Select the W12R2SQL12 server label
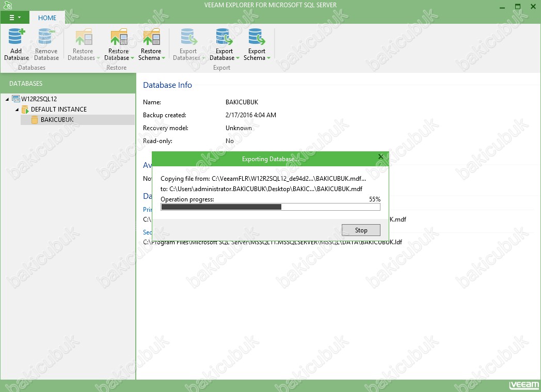This screenshot has height=392, width=541. point(39,99)
